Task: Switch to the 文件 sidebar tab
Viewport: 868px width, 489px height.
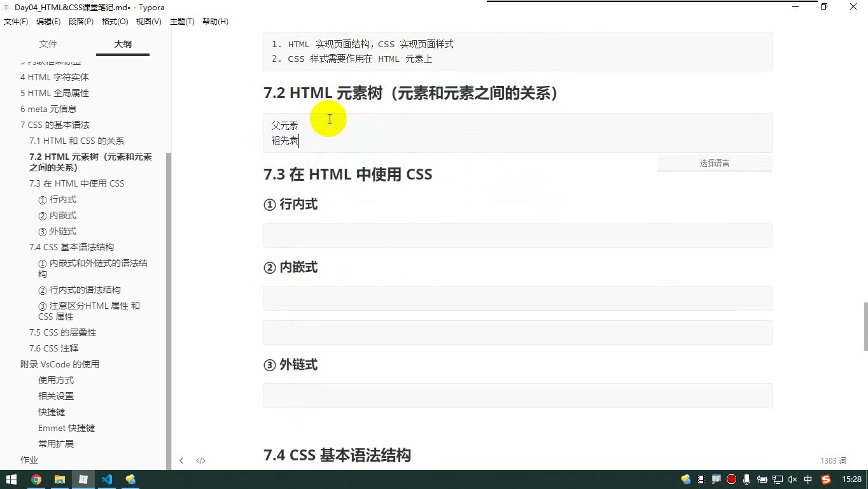Action: click(x=48, y=44)
